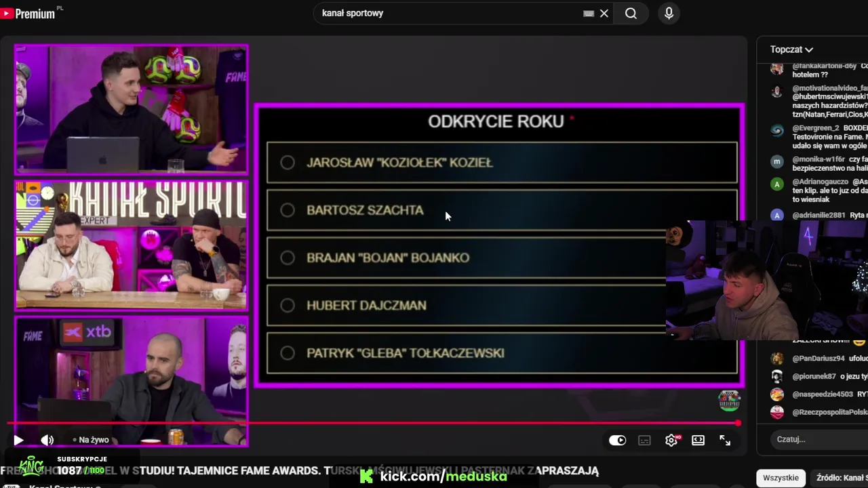868x488 pixels.
Task: Clear the search field with X
Action: click(x=604, y=13)
